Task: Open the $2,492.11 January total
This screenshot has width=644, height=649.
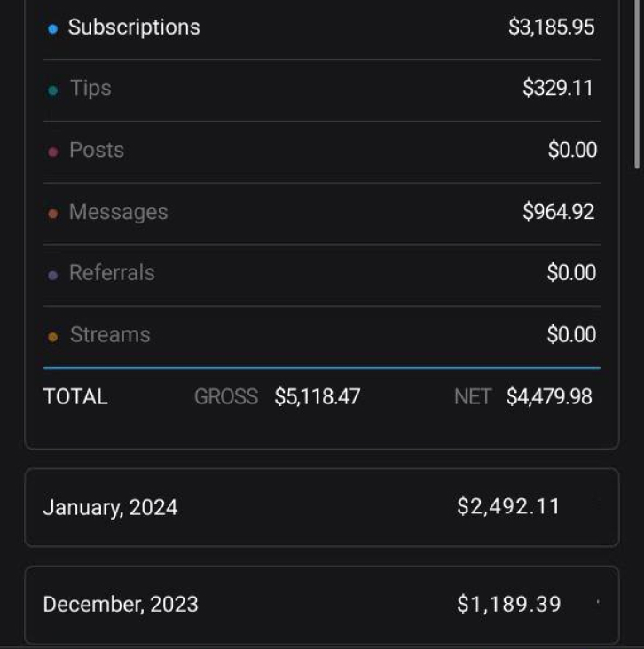Action: click(508, 507)
